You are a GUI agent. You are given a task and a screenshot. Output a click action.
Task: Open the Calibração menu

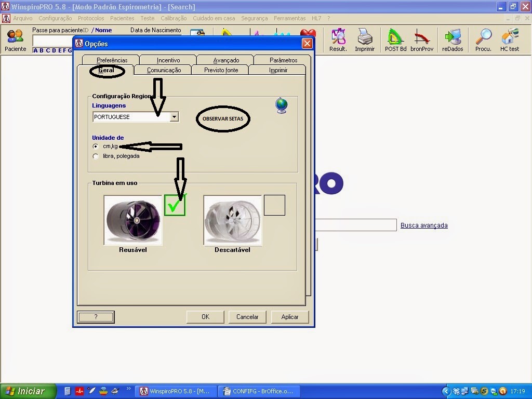(x=174, y=18)
